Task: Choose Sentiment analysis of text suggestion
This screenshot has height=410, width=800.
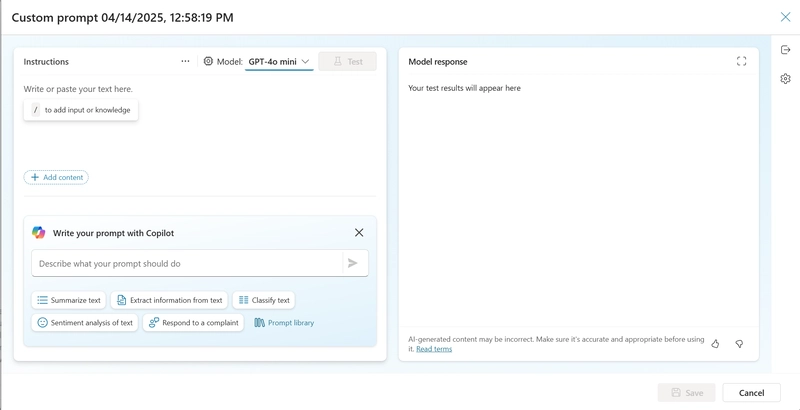Action: pos(85,322)
